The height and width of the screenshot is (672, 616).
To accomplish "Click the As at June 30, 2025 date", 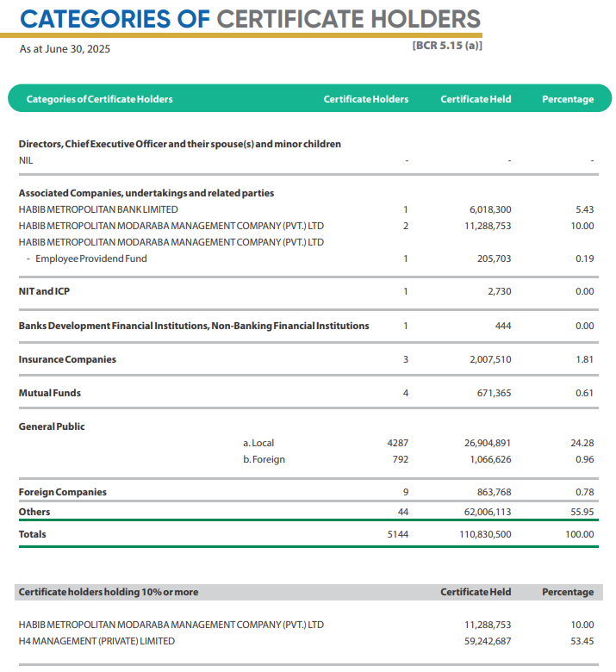I will (65, 49).
